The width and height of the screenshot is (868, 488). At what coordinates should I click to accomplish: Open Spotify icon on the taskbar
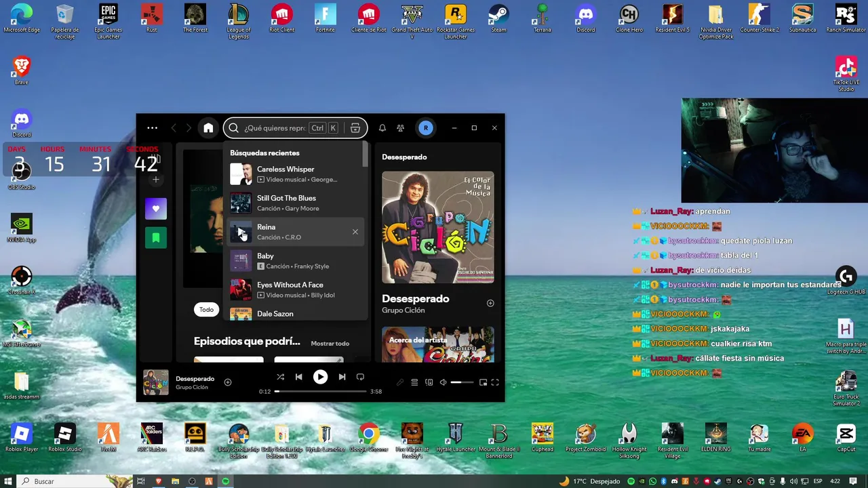click(x=226, y=481)
